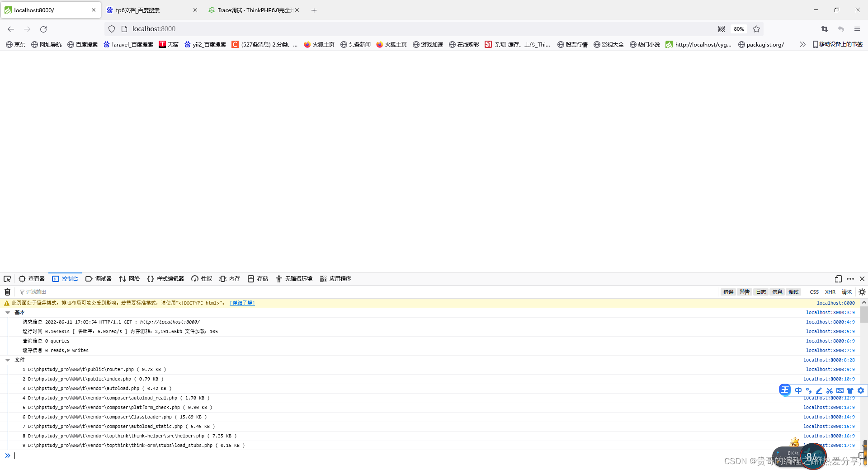Open the devtools three-dot options menu
The image size is (868, 470).
[850, 279]
